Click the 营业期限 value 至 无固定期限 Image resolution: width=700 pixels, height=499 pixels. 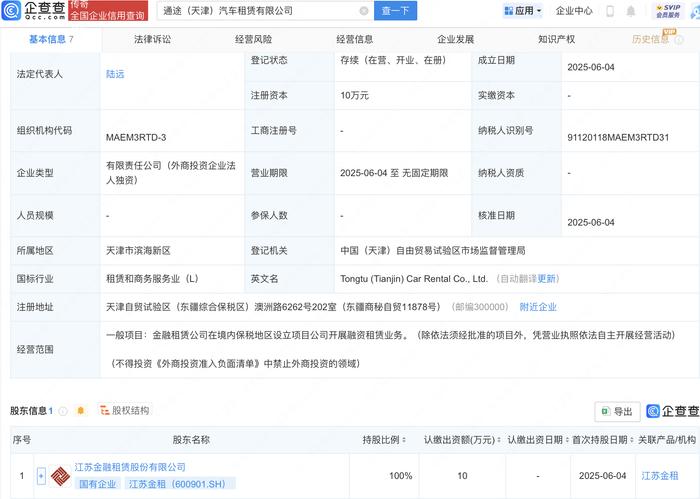click(x=394, y=173)
